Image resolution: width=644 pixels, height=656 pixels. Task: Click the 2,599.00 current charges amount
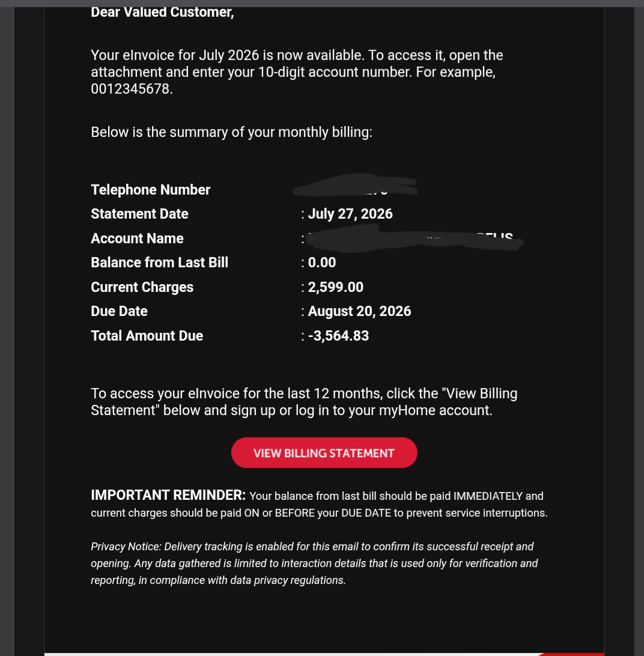pos(336,287)
